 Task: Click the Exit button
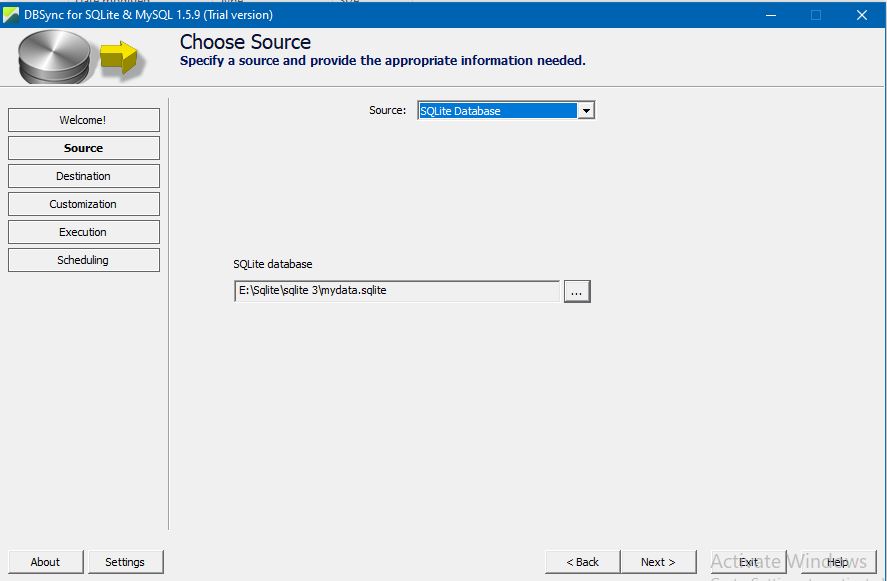(748, 562)
